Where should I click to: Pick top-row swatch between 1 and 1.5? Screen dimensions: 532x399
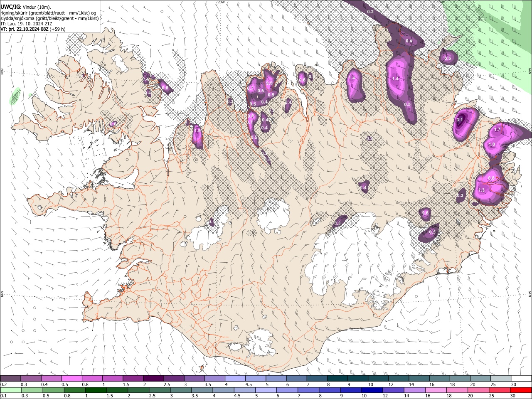pos(112,379)
